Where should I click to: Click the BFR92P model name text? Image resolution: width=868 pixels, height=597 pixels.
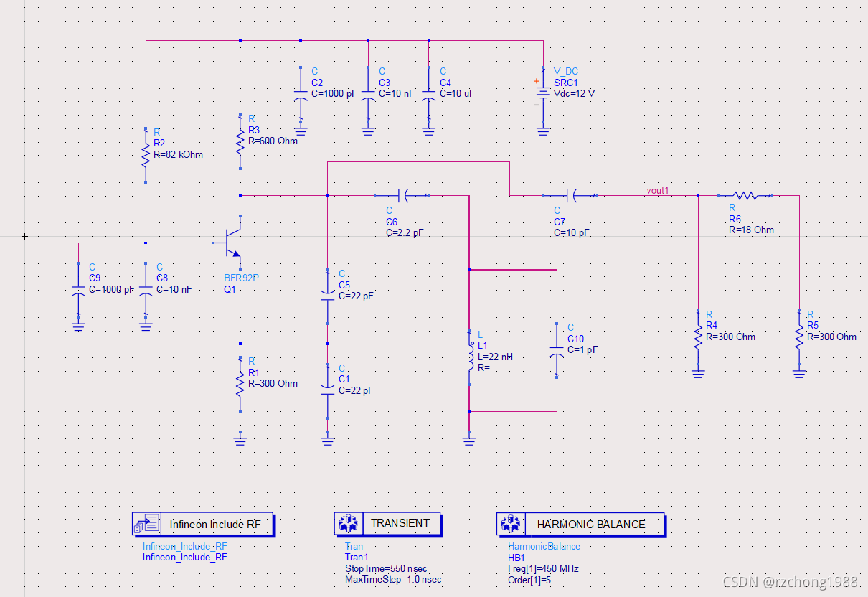242,278
